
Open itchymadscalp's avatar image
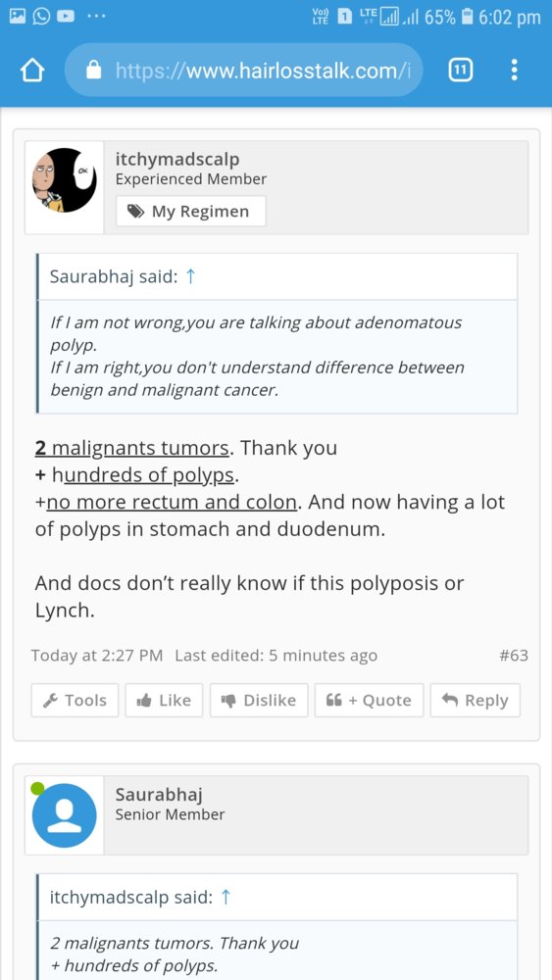pyautogui.click(x=65, y=180)
